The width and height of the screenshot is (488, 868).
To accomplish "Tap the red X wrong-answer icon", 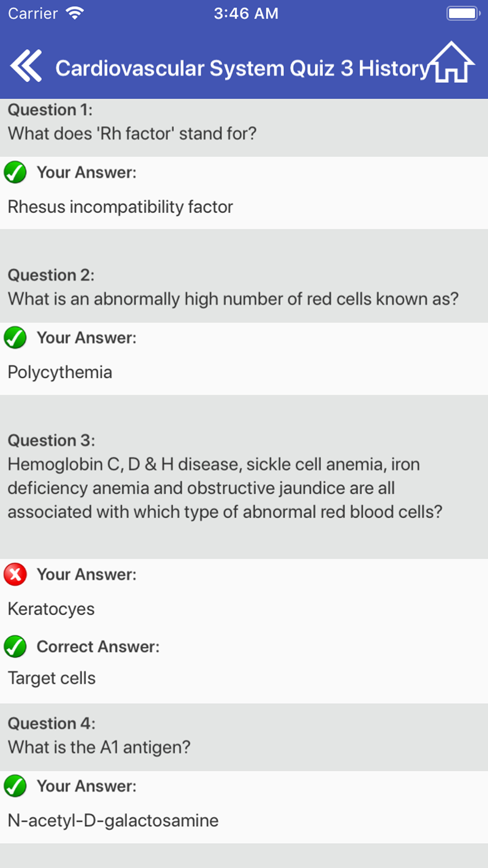I will 15,575.
